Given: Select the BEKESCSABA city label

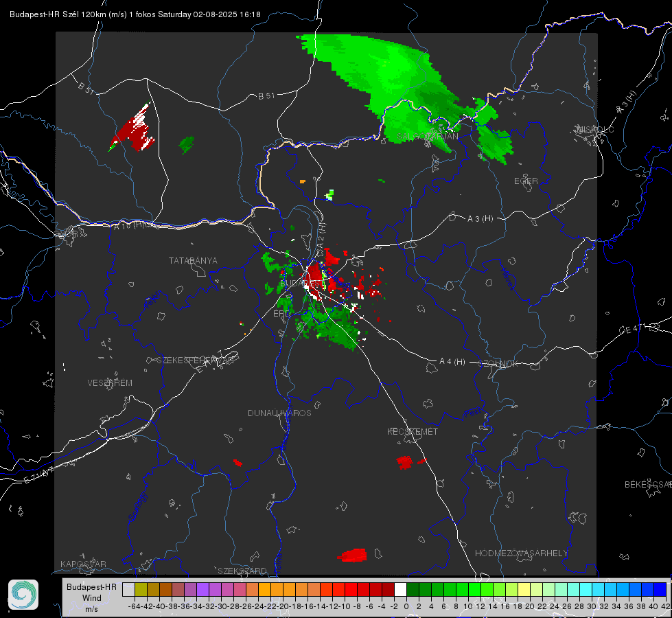Looking at the screenshot, I should (648, 485).
